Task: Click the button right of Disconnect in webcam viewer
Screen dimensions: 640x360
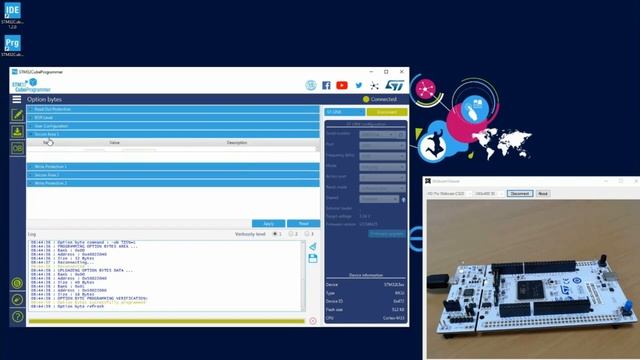Action: tap(542, 193)
